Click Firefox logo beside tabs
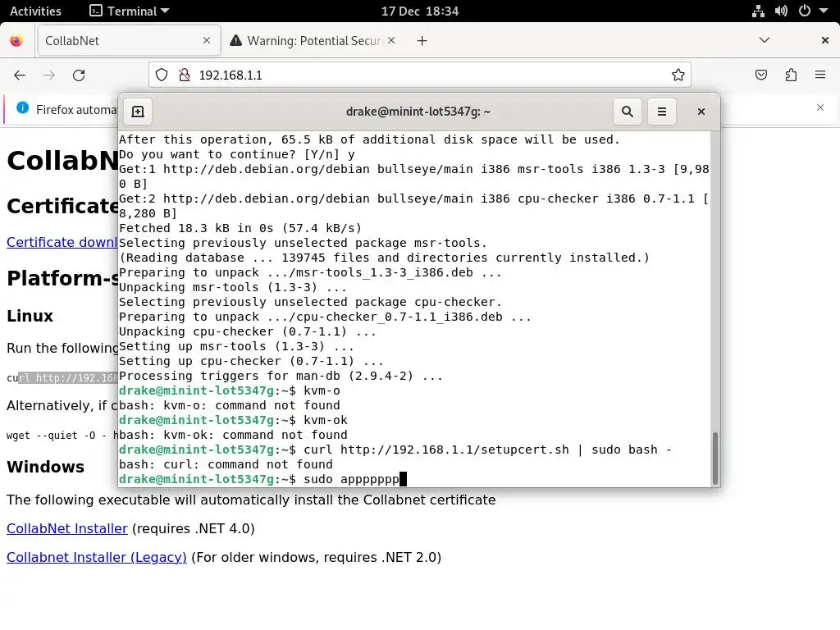The height and width of the screenshot is (630, 840). (x=16, y=41)
